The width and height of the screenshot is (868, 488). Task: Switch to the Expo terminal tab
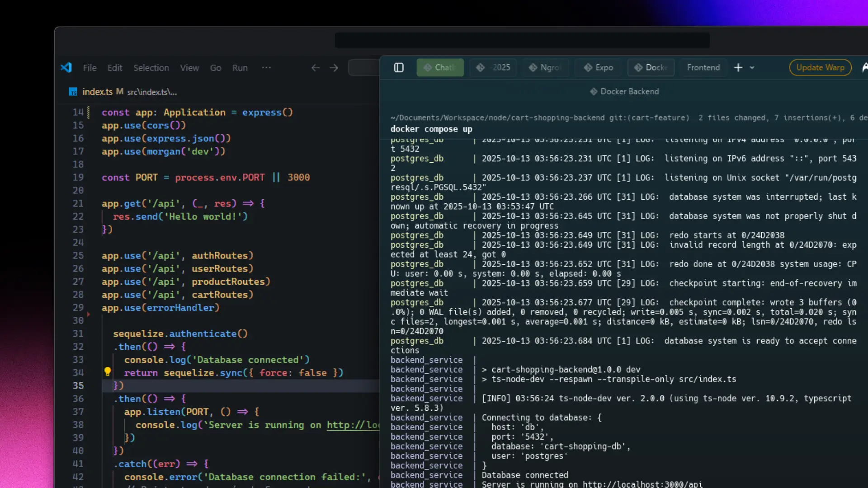[599, 68]
